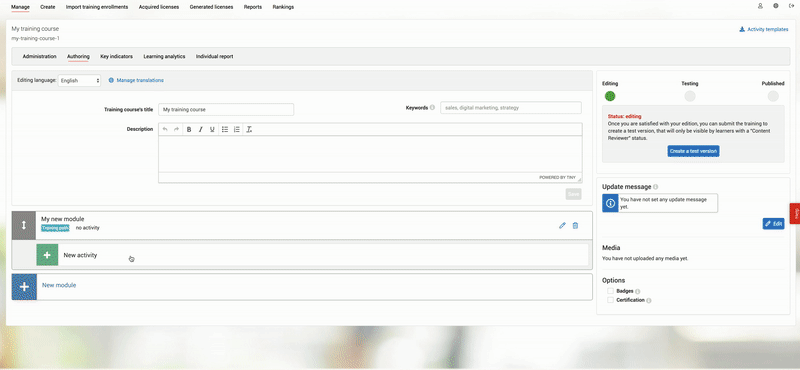Click the reorder arrows handle of My new module
This screenshot has width=800, height=370.
pyautogui.click(x=24, y=225)
